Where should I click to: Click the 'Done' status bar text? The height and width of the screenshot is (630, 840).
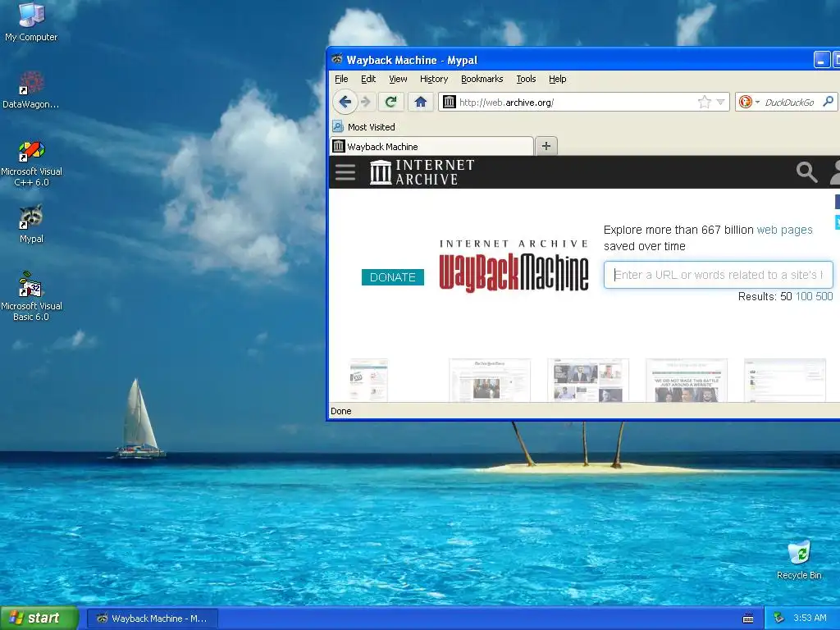pos(340,411)
